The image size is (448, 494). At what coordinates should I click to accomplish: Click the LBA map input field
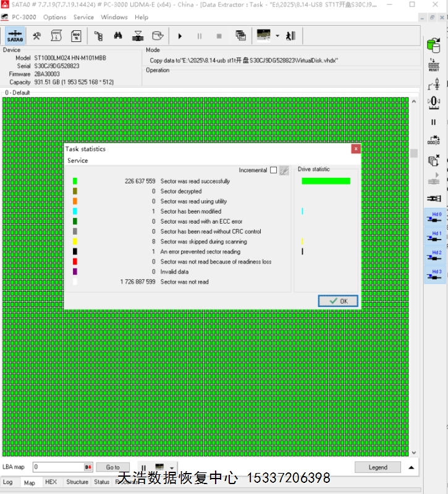pyautogui.click(x=57, y=467)
